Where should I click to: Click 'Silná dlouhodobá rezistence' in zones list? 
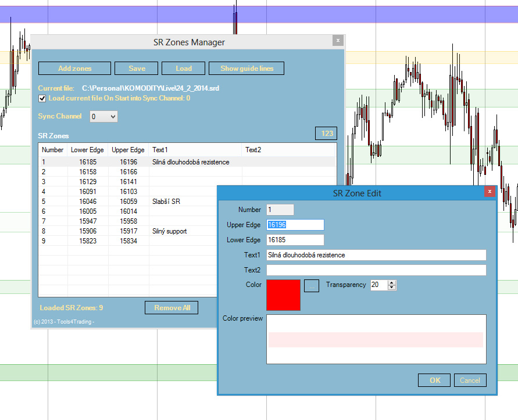click(x=191, y=162)
